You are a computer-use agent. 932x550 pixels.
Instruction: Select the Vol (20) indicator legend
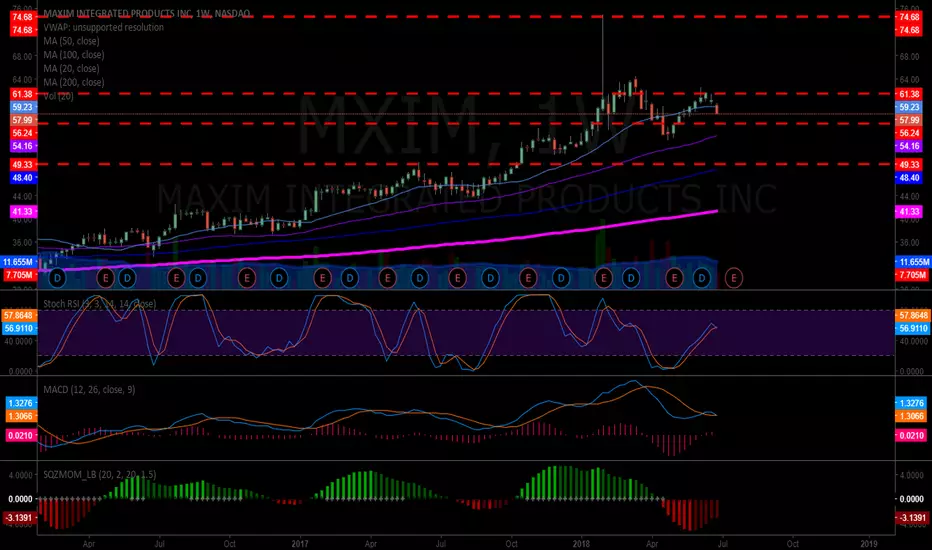(58, 96)
